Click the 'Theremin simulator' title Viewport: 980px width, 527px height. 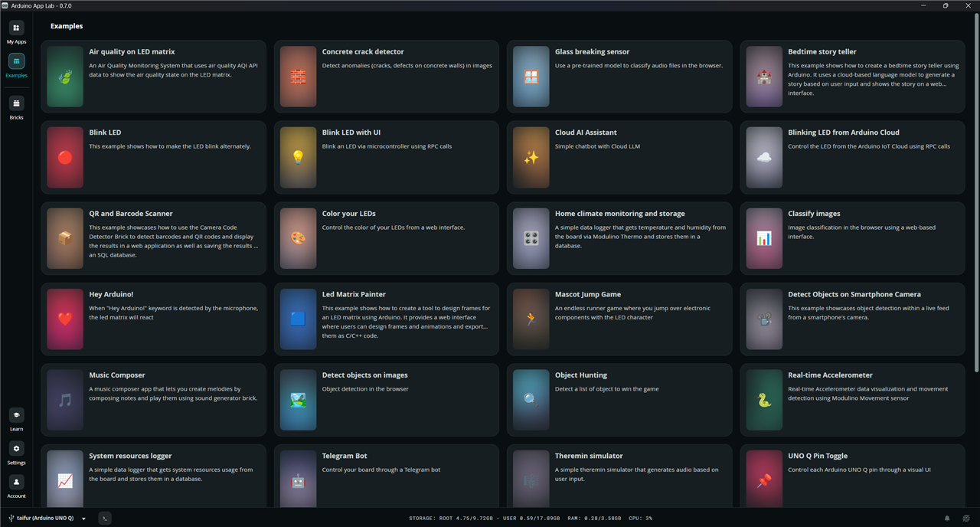click(x=589, y=456)
